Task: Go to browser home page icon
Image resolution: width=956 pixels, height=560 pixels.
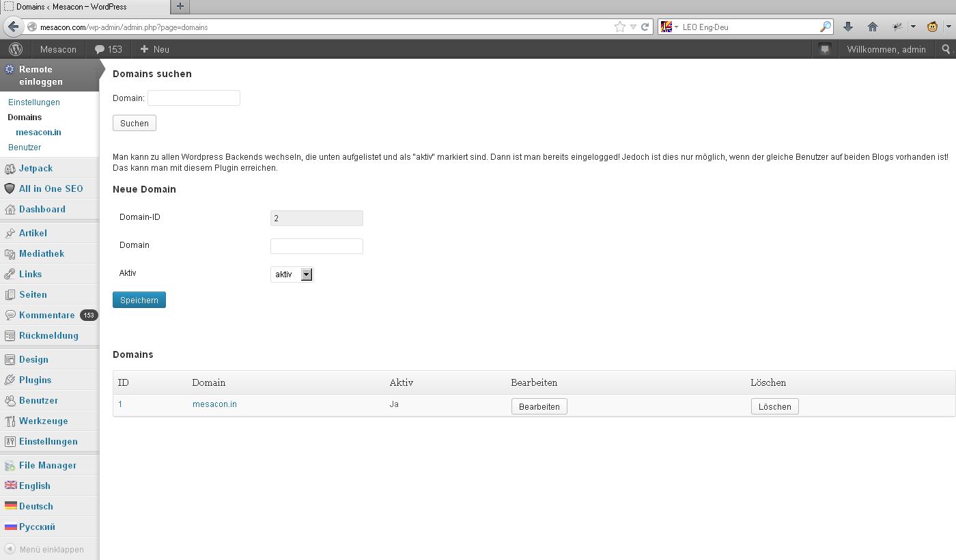Action: tap(872, 27)
